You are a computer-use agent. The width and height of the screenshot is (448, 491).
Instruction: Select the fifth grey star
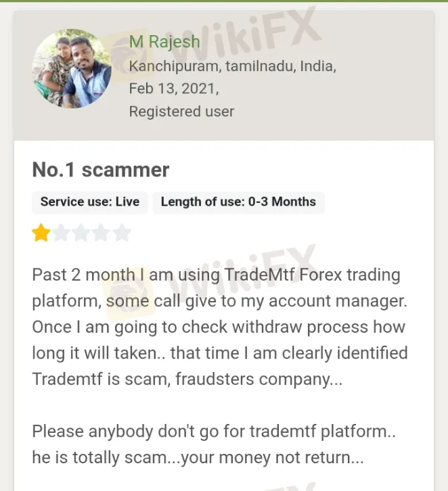click(x=122, y=233)
